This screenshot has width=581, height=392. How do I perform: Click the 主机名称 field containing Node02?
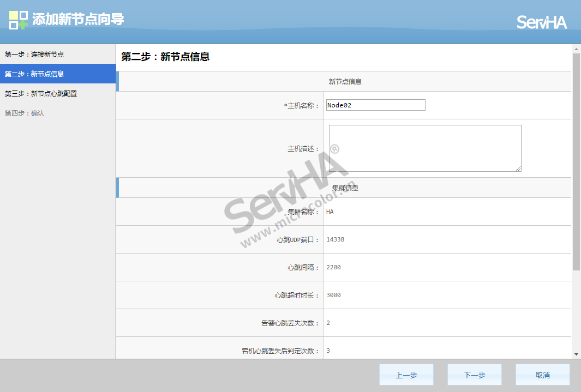pyautogui.click(x=375, y=105)
